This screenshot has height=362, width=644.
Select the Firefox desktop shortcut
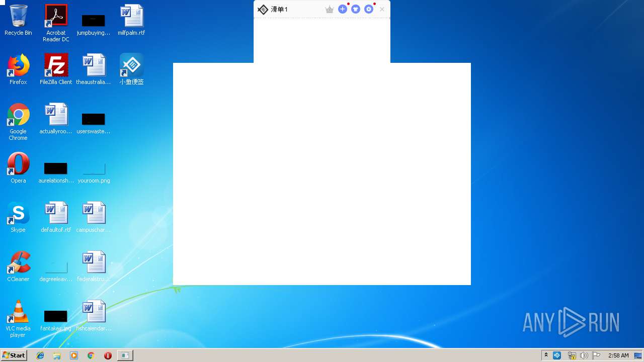click(x=18, y=69)
